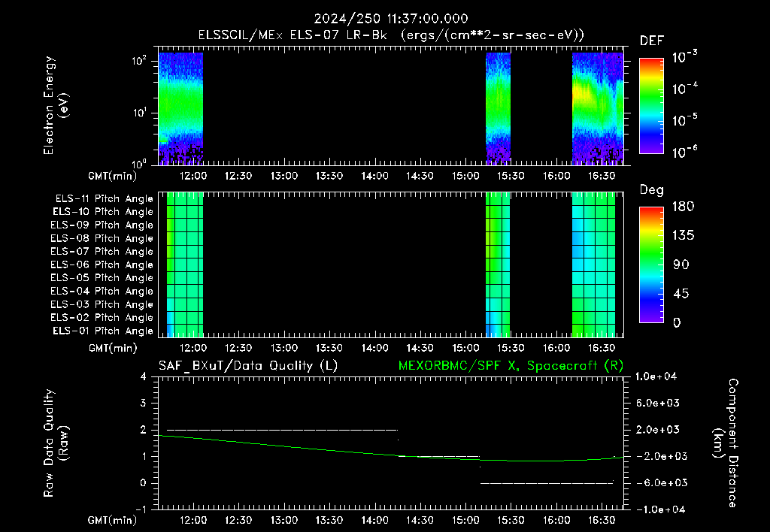Click the 45 value on Deg scale
The image size is (770, 532).
[681, 294]
